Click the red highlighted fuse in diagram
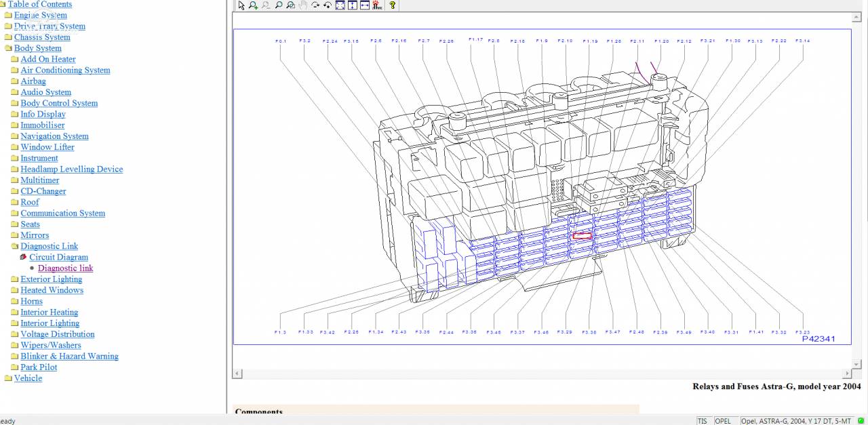 pyautogui.click(x=582, y=236)
